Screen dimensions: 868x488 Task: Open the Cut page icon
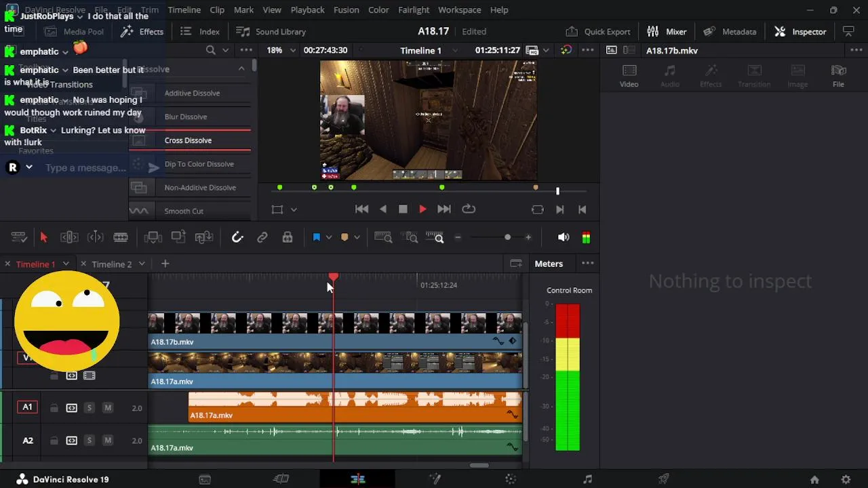coord(281,479)
